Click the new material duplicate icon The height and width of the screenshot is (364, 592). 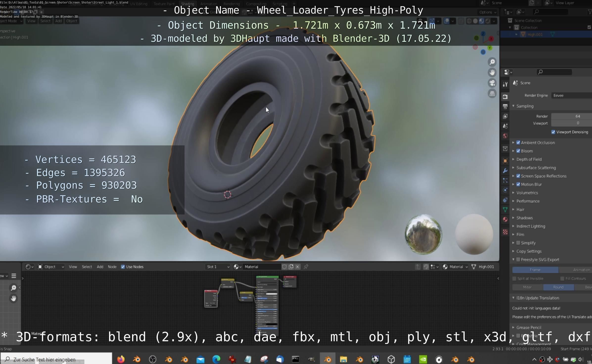pyautogui.click(x=291, y=267)
